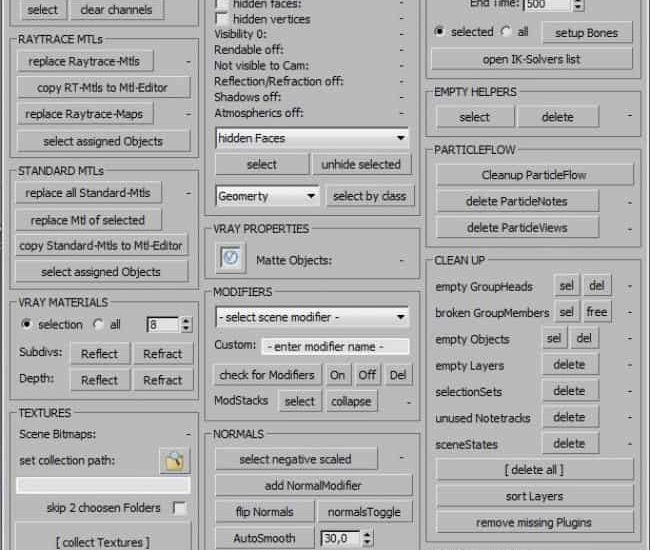Run Cleanup ParticleFlow

534,175
